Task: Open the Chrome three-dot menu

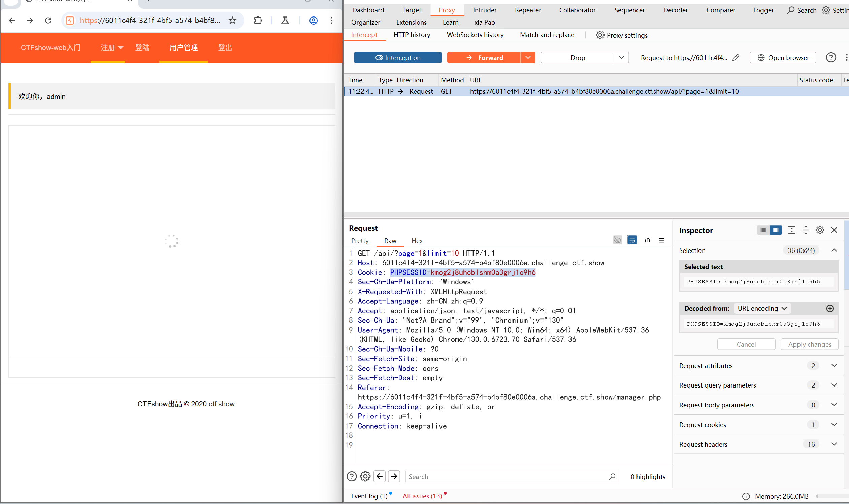Action: (331, 21)
